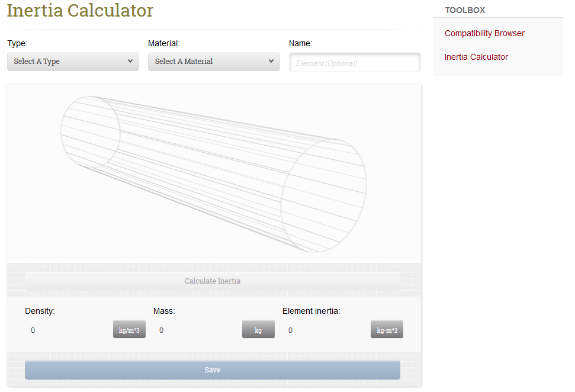Click the Mass: label
This screenshot has height=392, width=575.
click(x=164, y=311)
